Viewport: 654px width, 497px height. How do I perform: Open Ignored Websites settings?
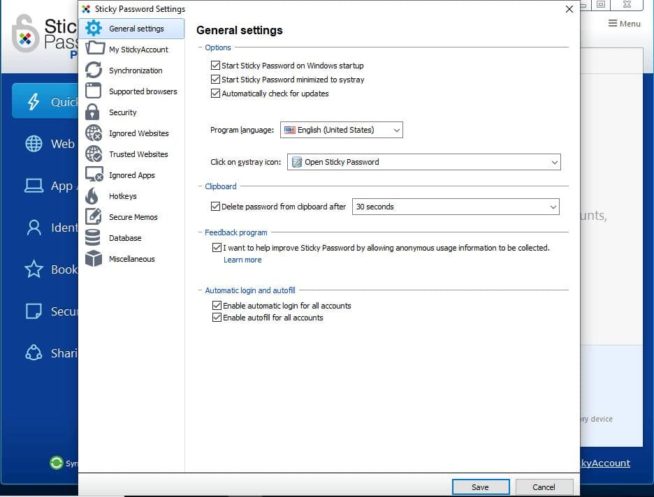tap(132, 133)
